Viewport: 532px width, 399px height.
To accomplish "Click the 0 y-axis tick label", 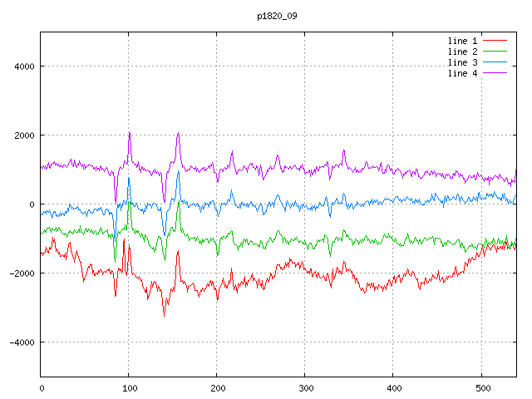I will (32, 204).
